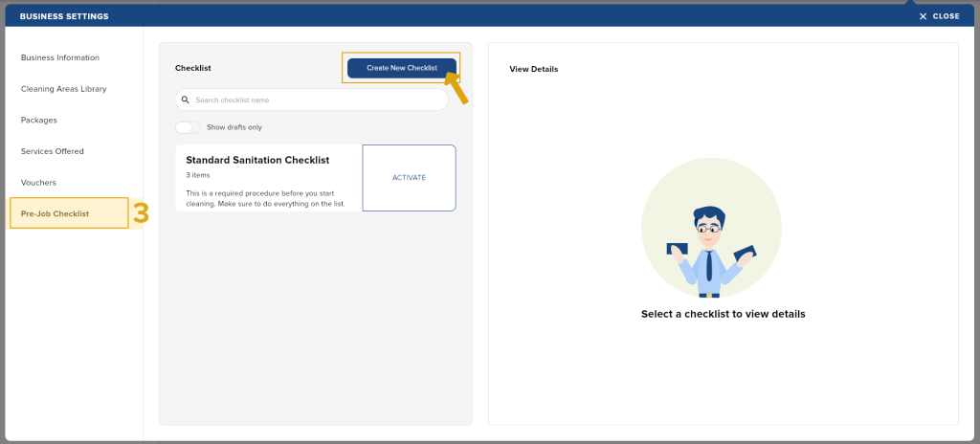980x444 pixels.
Task: Click the search magnifier icon
Action: pyautogui.click(x=185, y=100)
